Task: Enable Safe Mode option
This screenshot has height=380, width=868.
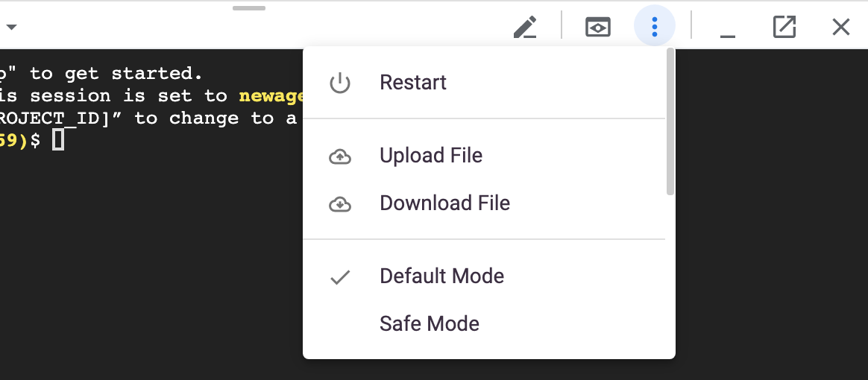Action: click(x=430, y=324)
